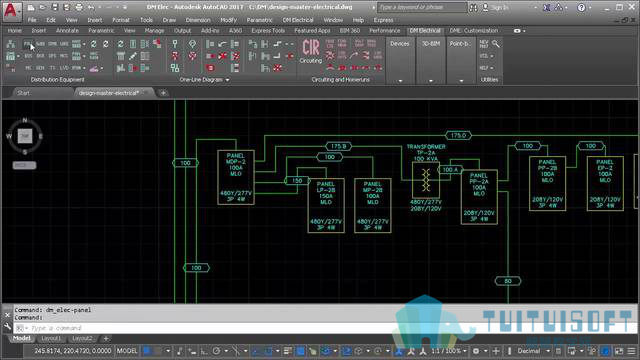Switch to the Layout1 tab
640x360 pixels.
51,339
